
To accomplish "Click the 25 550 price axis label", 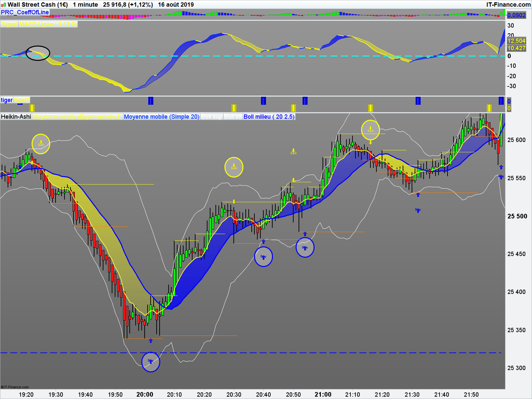I will [x=516, y=178].
